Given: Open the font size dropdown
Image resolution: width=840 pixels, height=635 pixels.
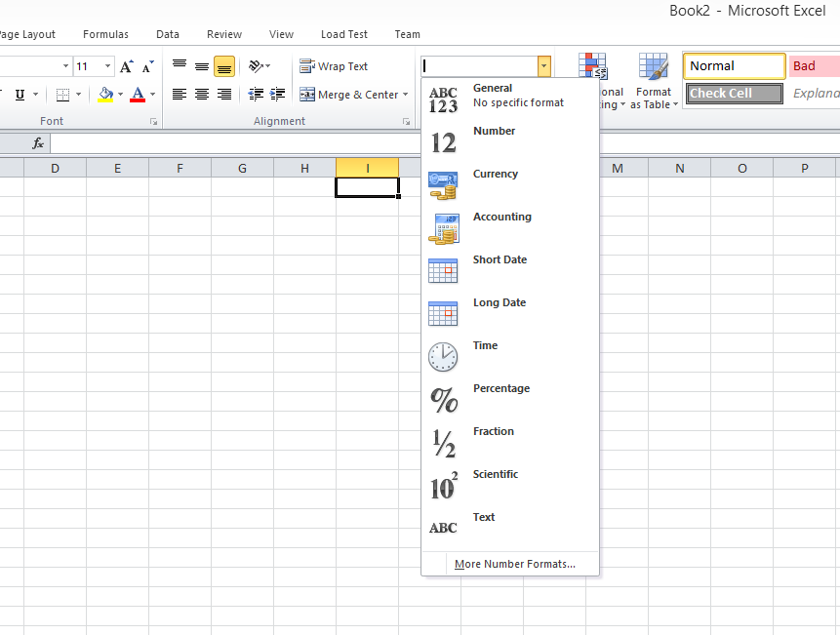Looking at the screenshot, I should tap(108, 66).
